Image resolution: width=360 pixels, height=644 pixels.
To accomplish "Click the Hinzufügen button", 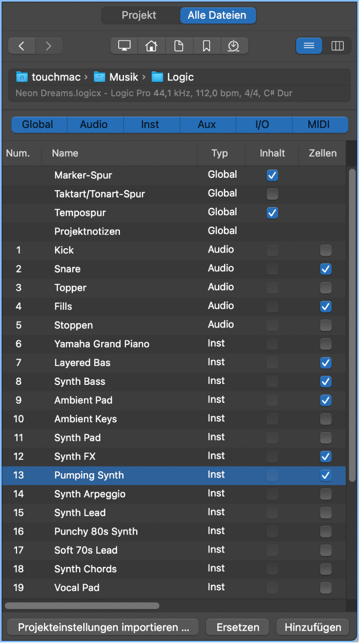I will pos(313,627).
